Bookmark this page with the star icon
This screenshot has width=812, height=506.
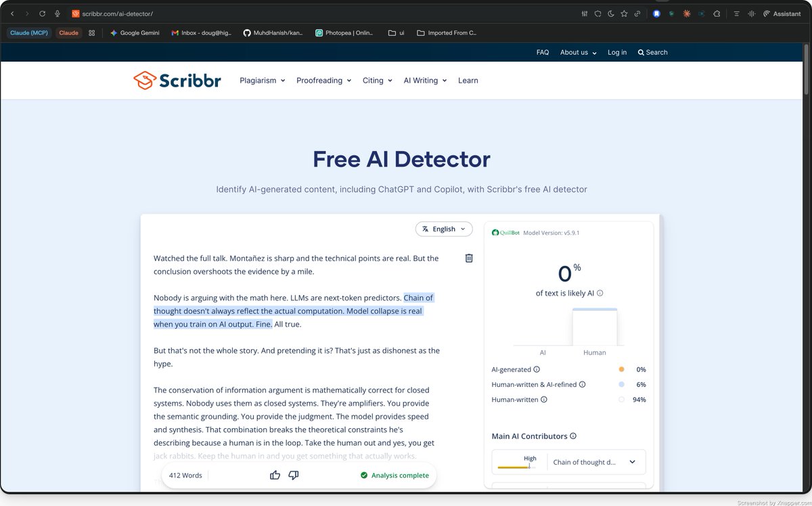625,14
